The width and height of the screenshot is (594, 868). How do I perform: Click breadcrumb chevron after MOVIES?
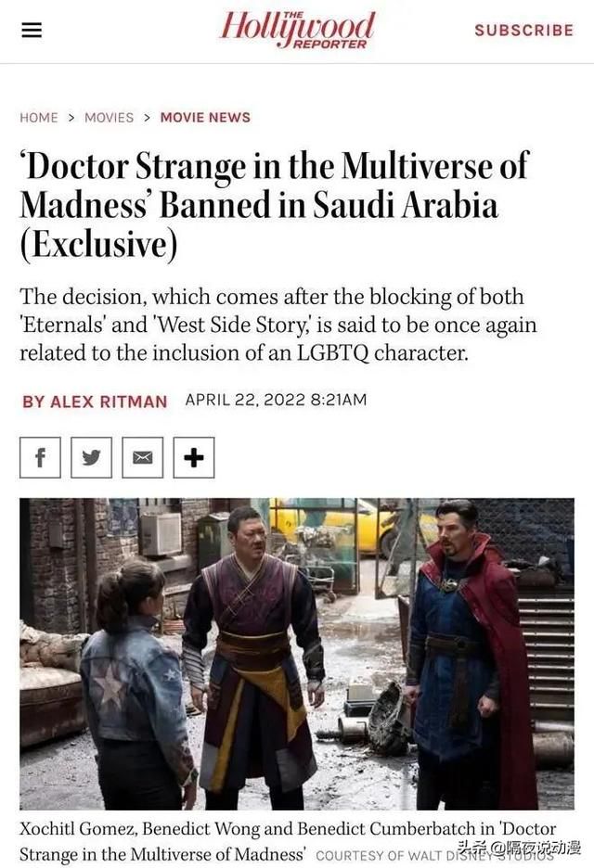tap(148, 118)
